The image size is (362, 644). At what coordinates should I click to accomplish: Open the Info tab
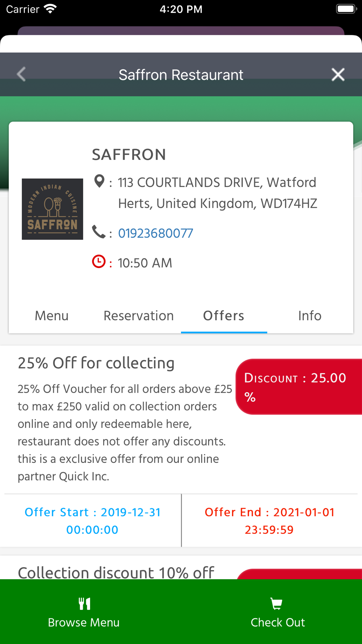(x=310, y=316)
